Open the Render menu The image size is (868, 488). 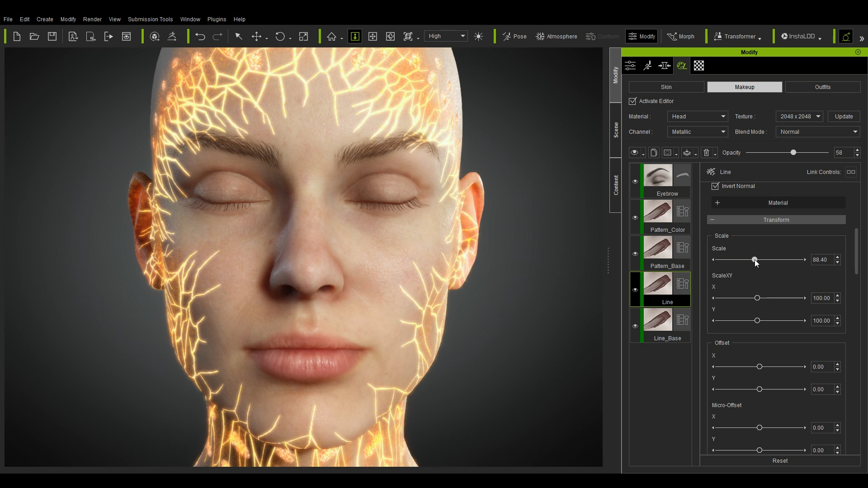(x=92, y=19)
